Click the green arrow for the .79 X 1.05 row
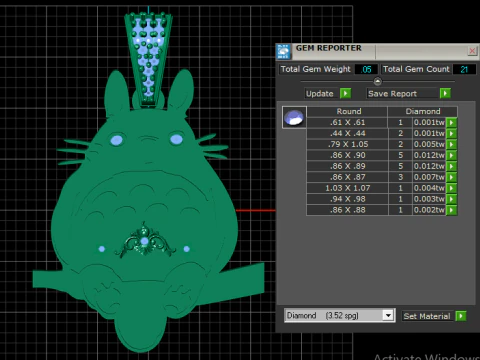 (x=452, y=144)
